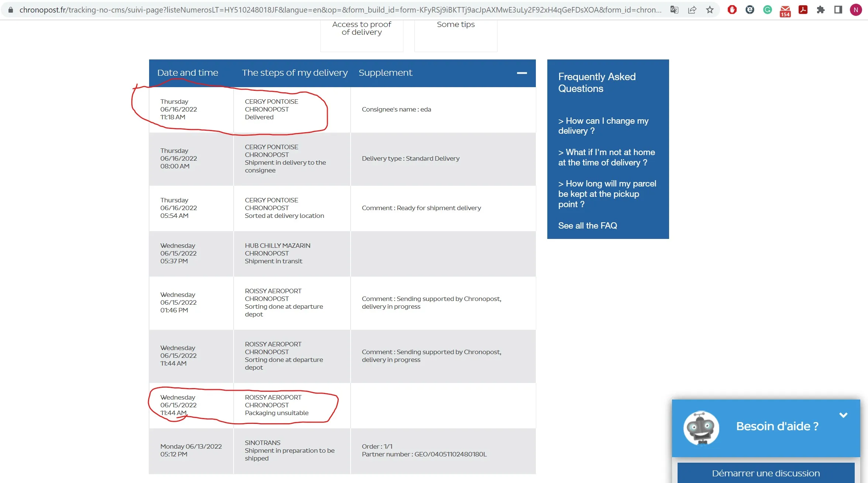Collapse the delivery steps table
The height and width of the screenshot is (483, 868).
[x=521, y=73]
